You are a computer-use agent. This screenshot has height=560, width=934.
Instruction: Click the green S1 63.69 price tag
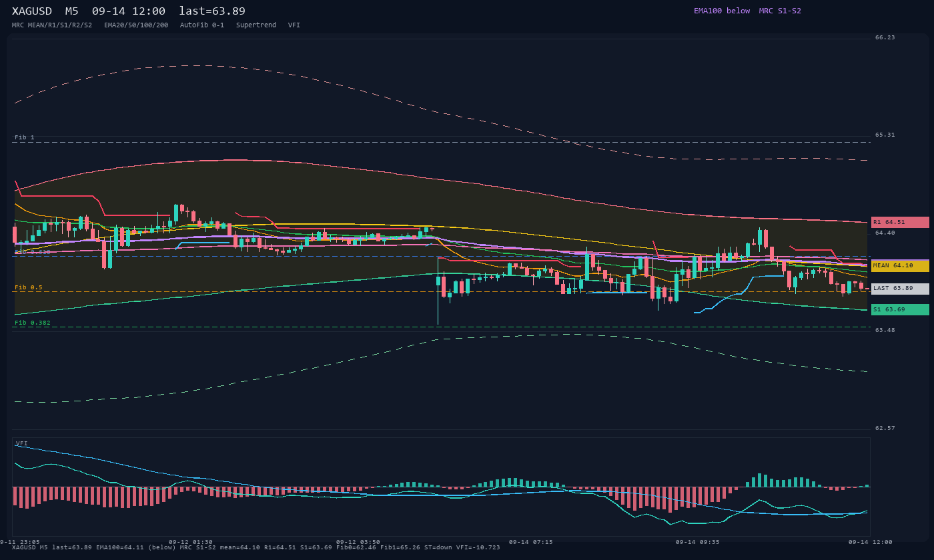click(900, 309)
